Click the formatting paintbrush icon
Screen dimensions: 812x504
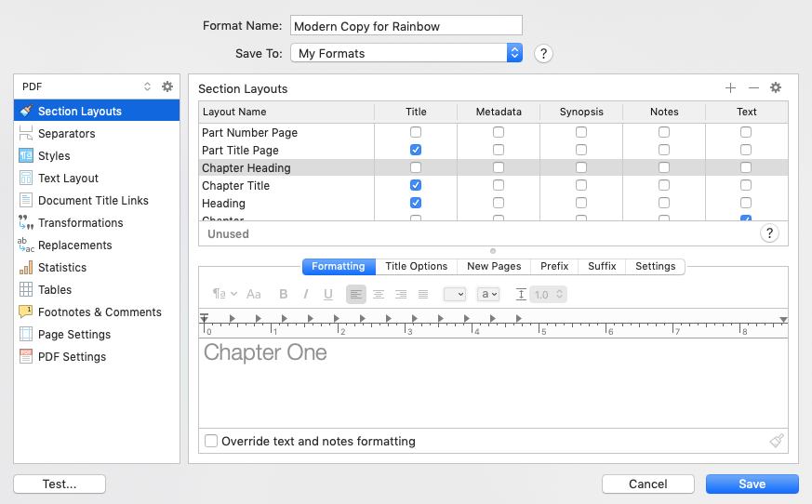coord(777,441)
